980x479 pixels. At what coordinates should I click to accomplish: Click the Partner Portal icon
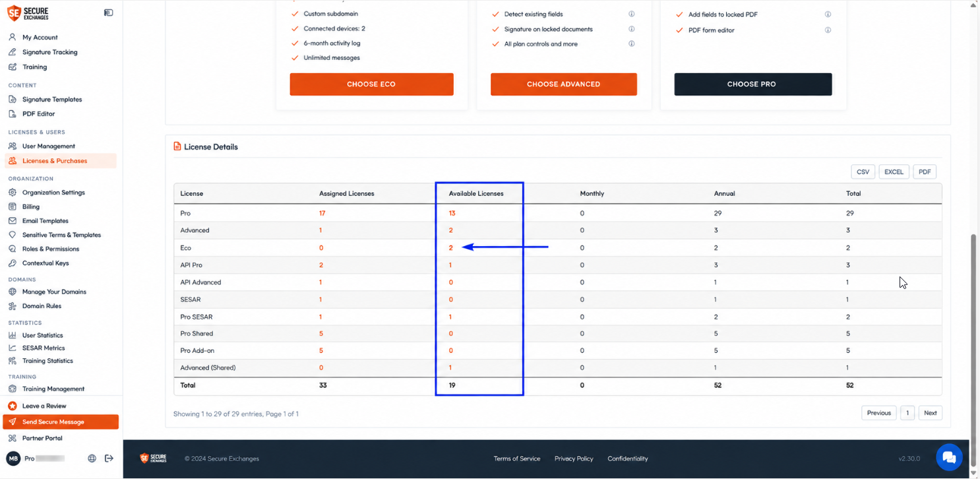click(x=13, y=438)
